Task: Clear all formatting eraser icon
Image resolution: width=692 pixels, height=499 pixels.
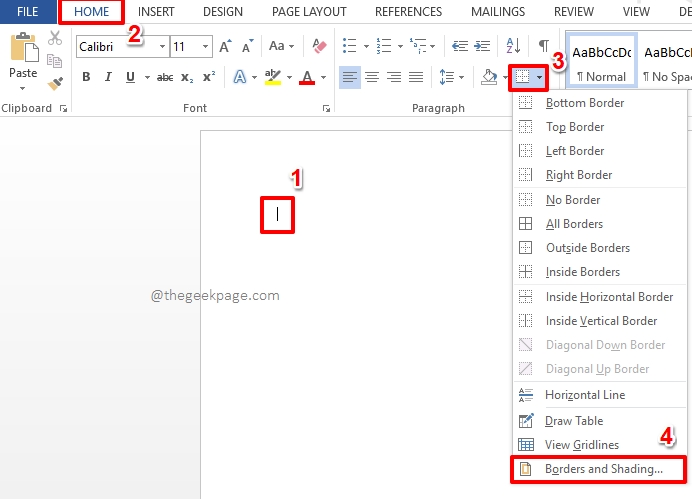Action: coord(319,45)
